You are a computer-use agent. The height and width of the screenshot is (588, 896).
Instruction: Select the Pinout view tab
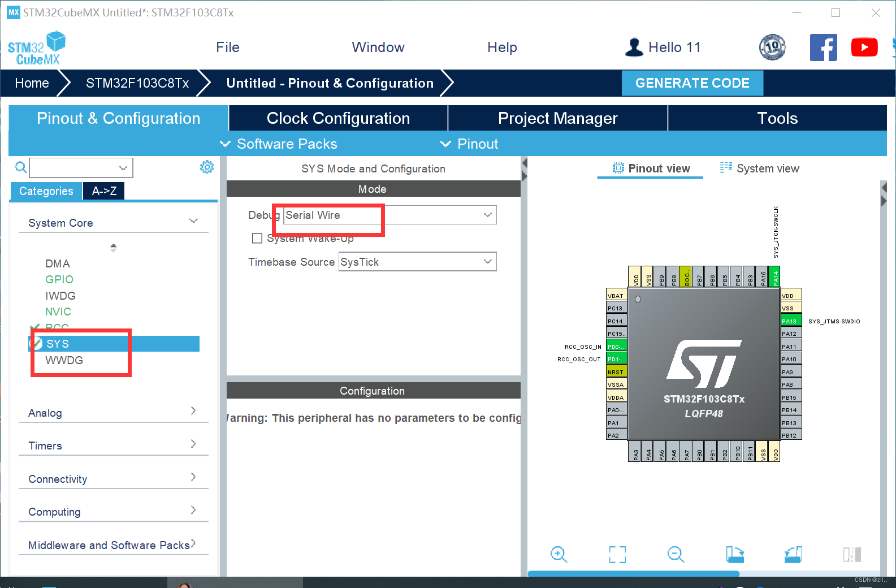(x=651, y=168)
